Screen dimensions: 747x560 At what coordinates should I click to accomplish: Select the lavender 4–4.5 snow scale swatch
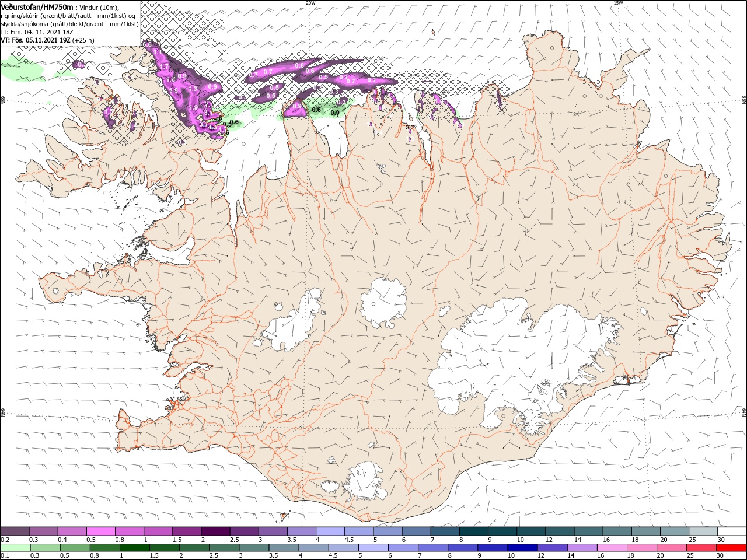(x=331, y=531)
